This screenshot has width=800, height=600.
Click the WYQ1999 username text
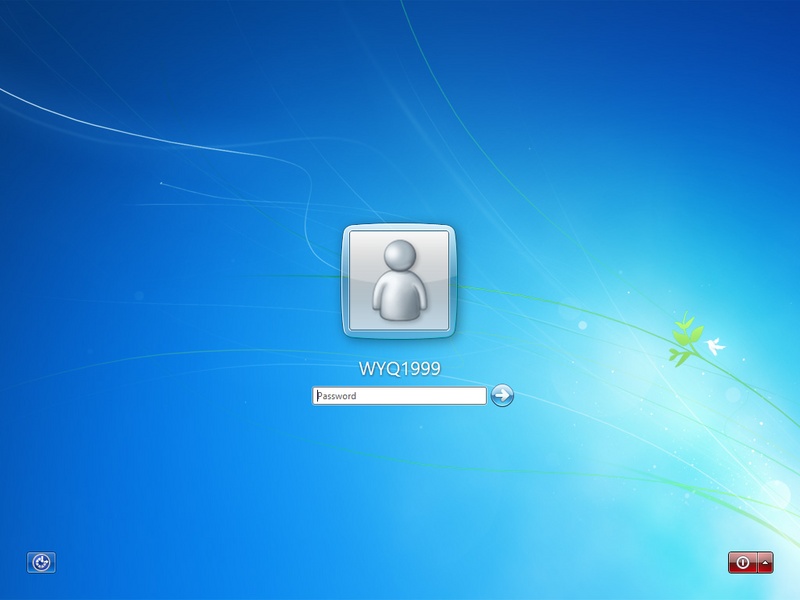pos(399,368)
